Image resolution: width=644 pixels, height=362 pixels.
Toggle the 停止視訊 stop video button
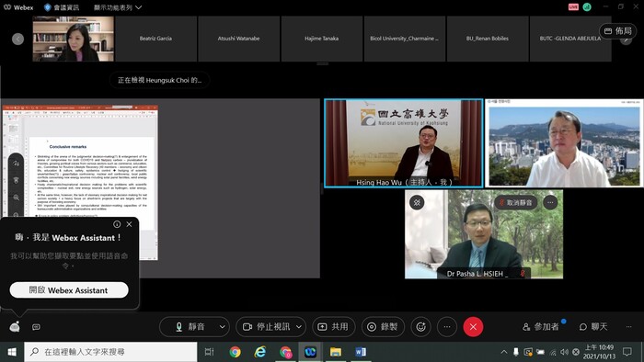[x=266, y=327]
